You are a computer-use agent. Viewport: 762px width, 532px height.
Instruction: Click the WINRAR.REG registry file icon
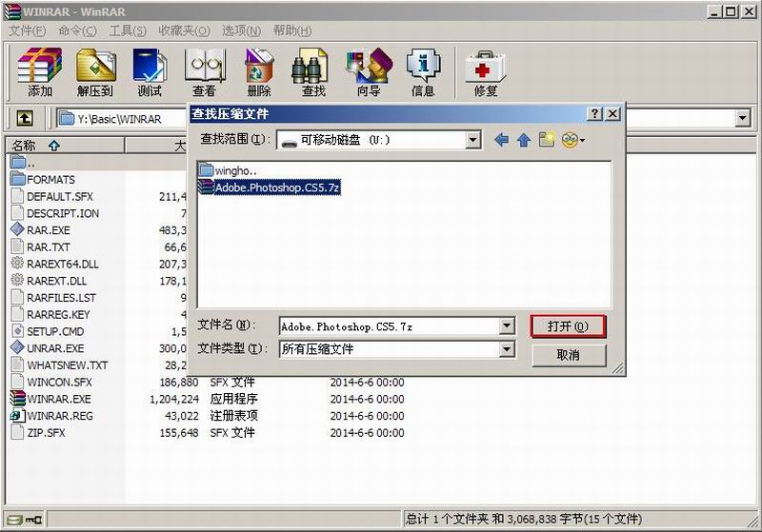(x=17, y=415)
